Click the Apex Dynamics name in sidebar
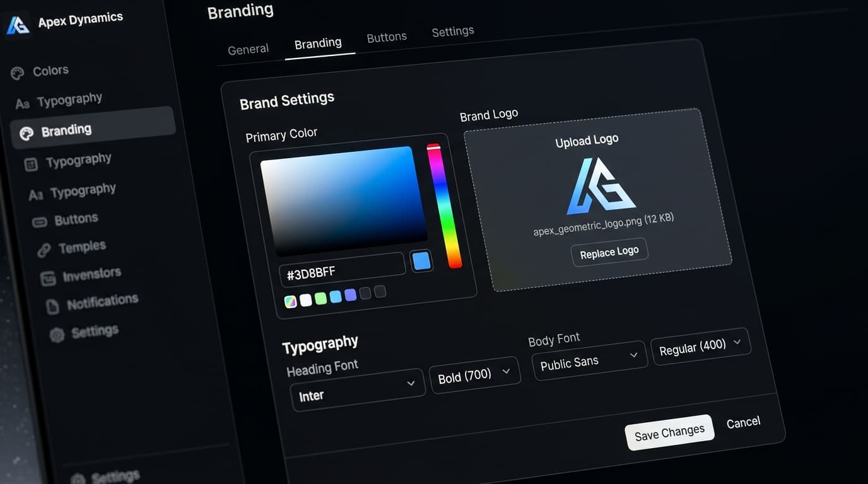The height and width of the screenshot is (484, 868). (x=80, y=20)
